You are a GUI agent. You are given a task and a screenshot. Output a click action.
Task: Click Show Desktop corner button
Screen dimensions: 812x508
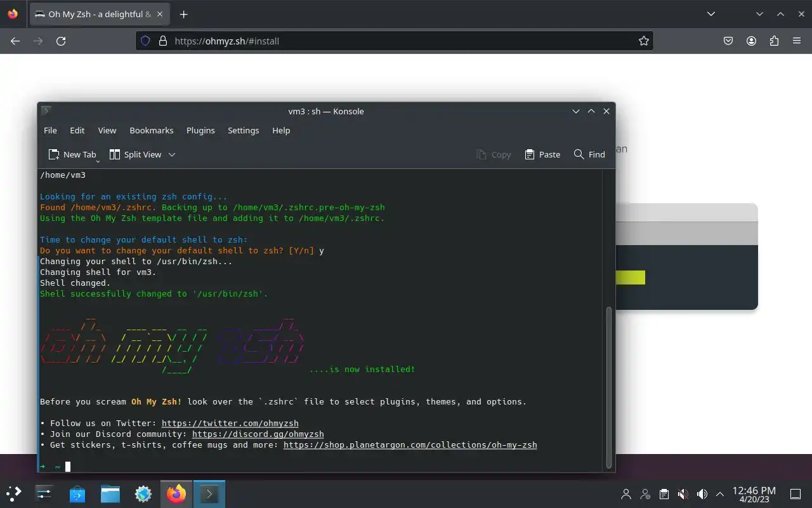[795, 494]
